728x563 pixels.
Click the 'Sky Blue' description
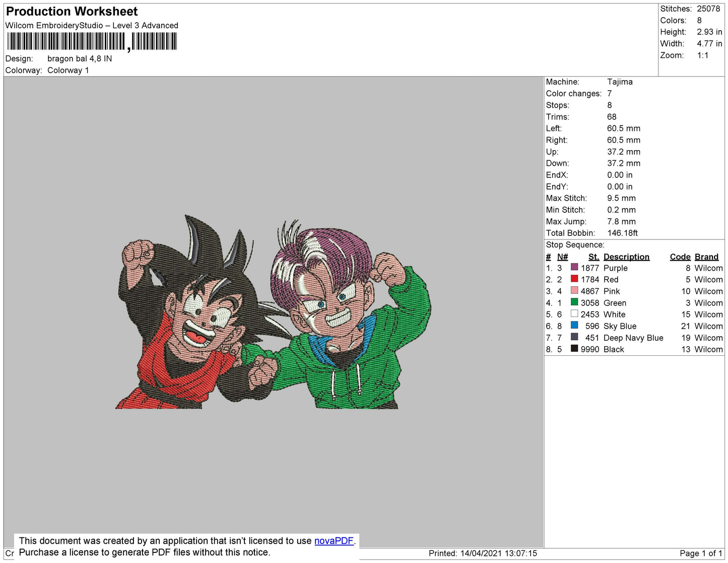coord(620,326)
